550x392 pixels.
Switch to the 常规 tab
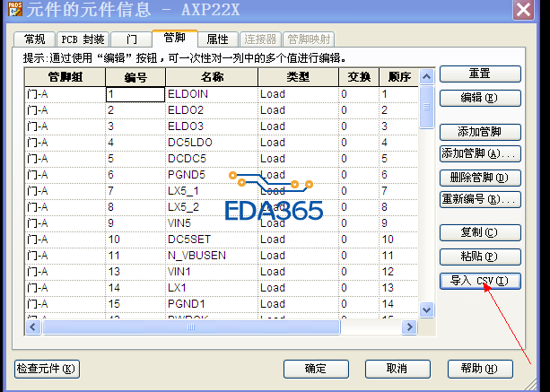[34, 39]
